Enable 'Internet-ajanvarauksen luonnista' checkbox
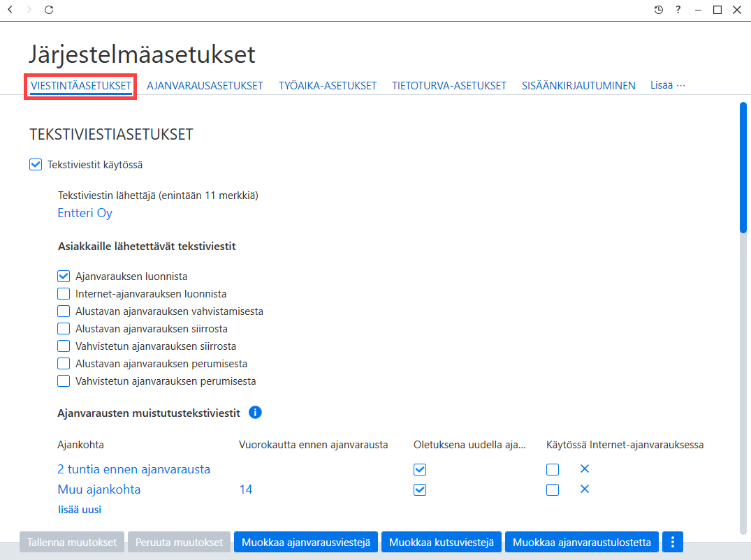The width and height of the screenshot is (751, 560). click(x=64, y=293)
